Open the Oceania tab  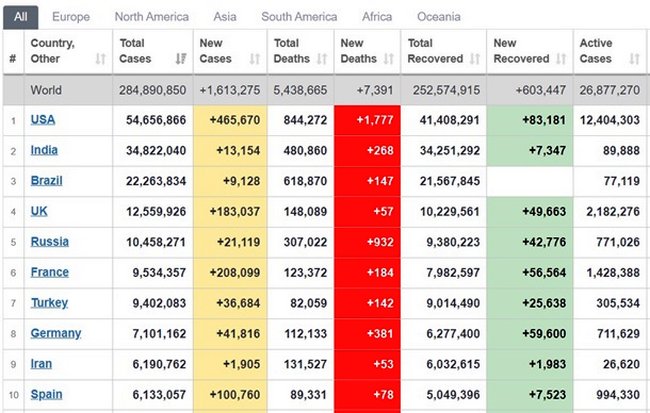tap(438, 17)
